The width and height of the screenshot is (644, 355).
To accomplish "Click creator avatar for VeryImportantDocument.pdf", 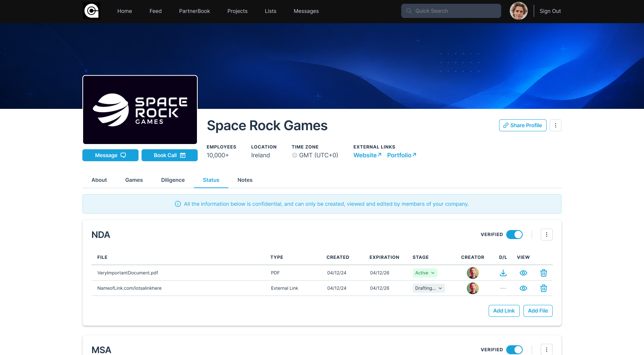I will (x=473, y=273).
